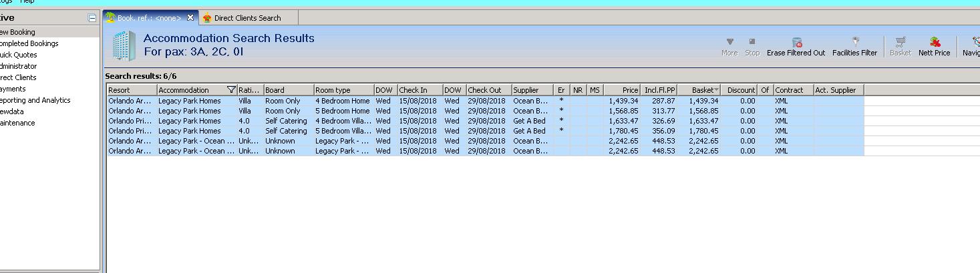
Task: Sort by the Discount column header
Action: (740, 90)
